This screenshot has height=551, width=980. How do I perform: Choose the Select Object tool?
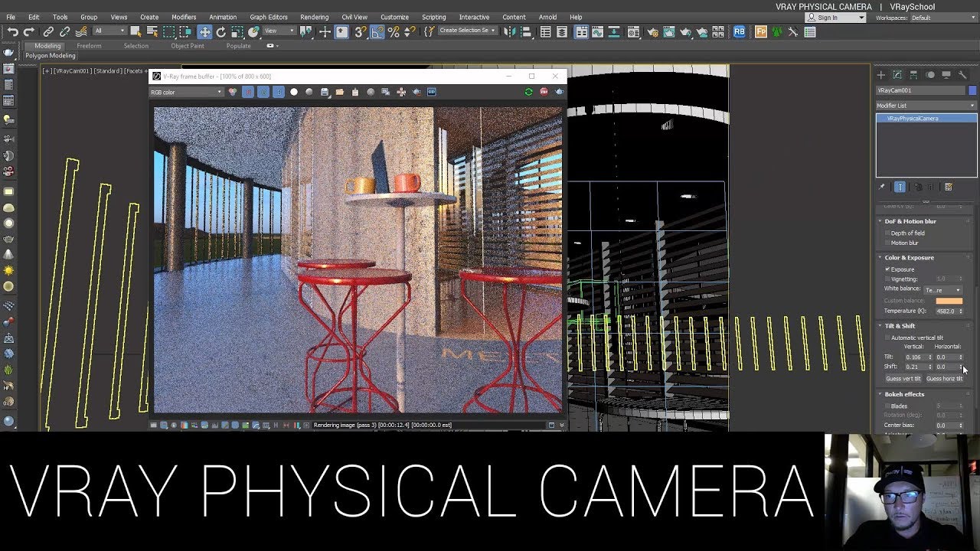(136, 31)
